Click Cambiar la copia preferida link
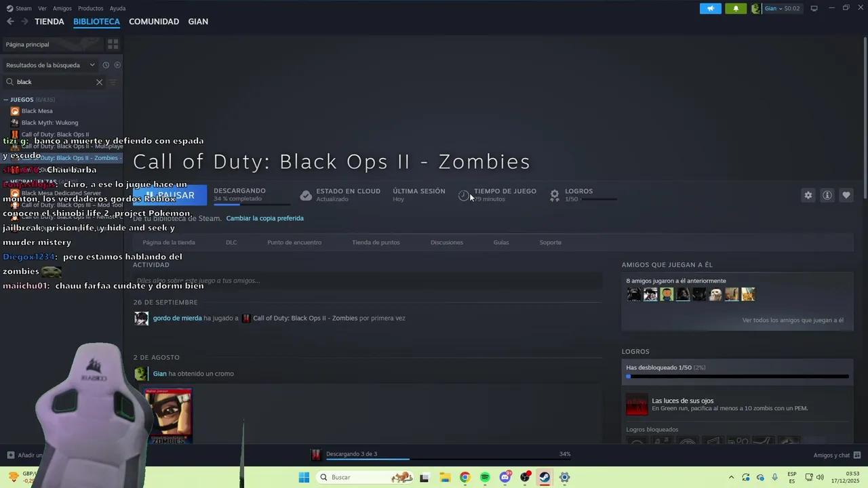The image size is (868, 488). pos(264,218)
